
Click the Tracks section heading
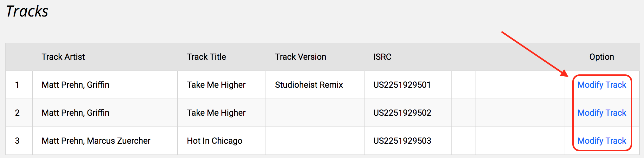click(27, 11)
